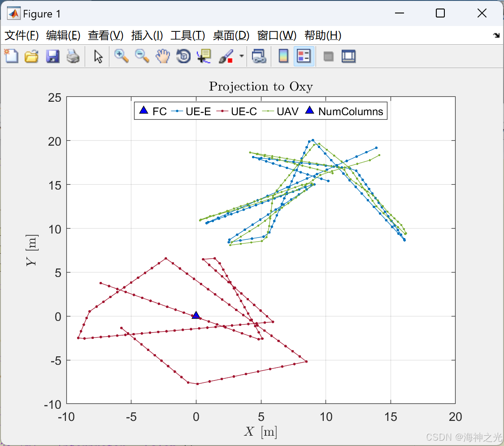This screenshot has height=446, width=504.
Task: Click the plot title 'Projection to Oxy'
Action: (x=261, y=87)
